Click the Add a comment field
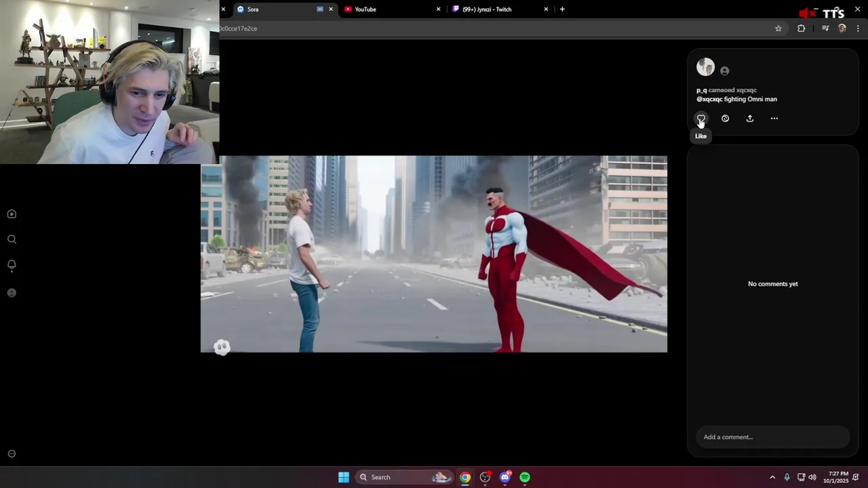 point(773,437)
